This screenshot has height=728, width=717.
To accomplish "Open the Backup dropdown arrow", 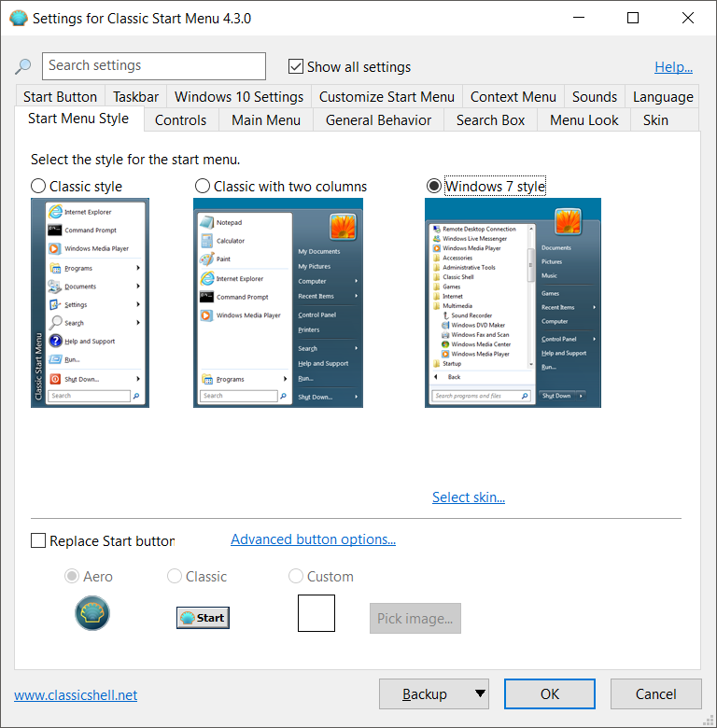I will click(x=480, y=693).
